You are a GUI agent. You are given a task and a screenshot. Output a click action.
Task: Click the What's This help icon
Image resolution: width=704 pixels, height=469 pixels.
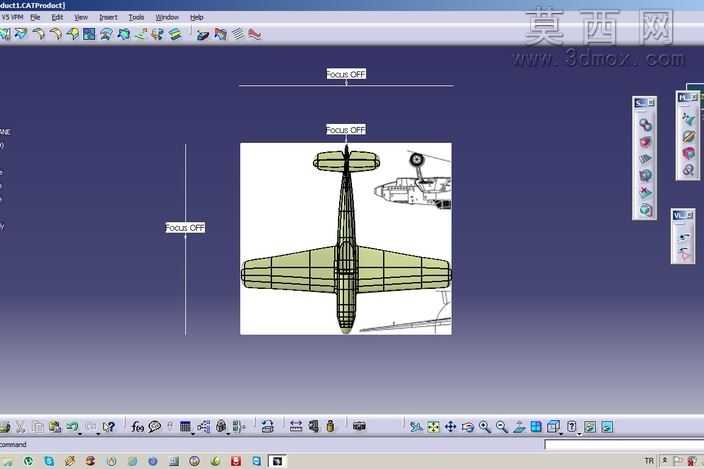click(109, 426)
